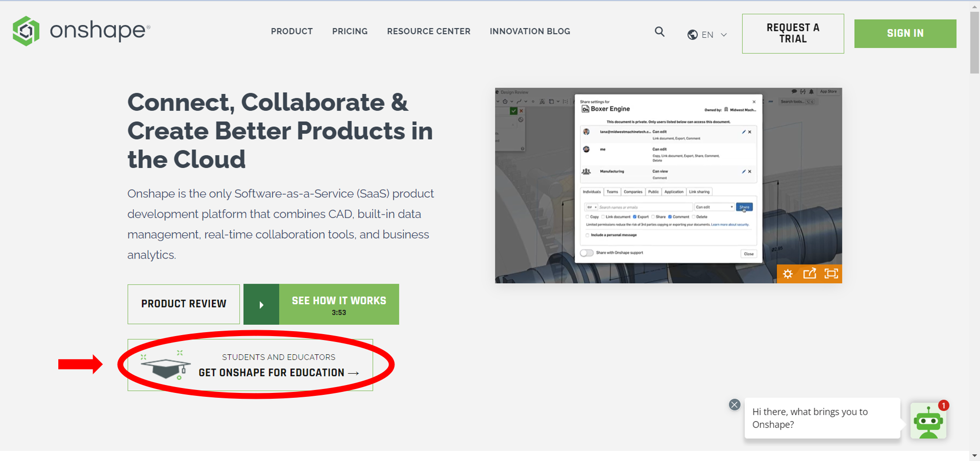
Task: Click the App Store button in video
Action: [x=829, y=92]
